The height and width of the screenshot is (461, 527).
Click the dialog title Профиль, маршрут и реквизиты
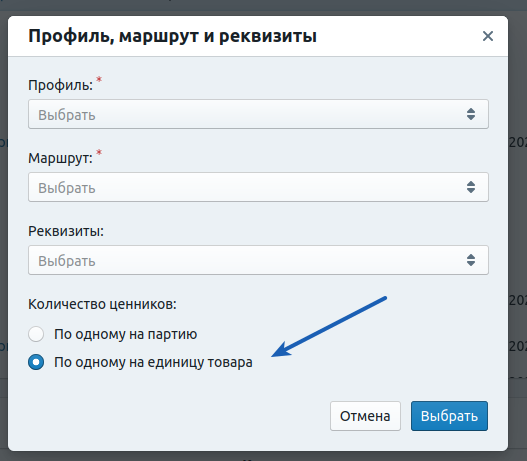click(172, 36)
